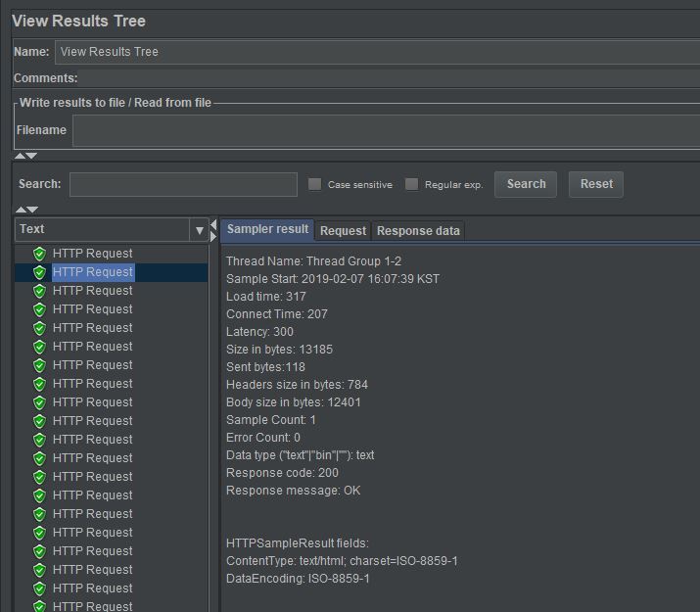This screenshot has width=700, height=612.
Task: Collapse the tree pane using the left splitter arrow
Action: pyautogui.click(x=213, y=224)
